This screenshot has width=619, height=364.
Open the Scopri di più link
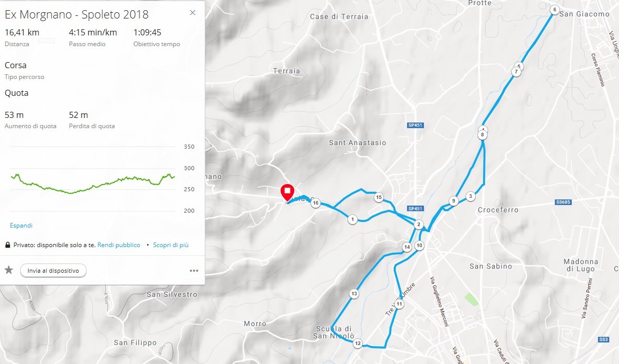click(x=170, y=245)
